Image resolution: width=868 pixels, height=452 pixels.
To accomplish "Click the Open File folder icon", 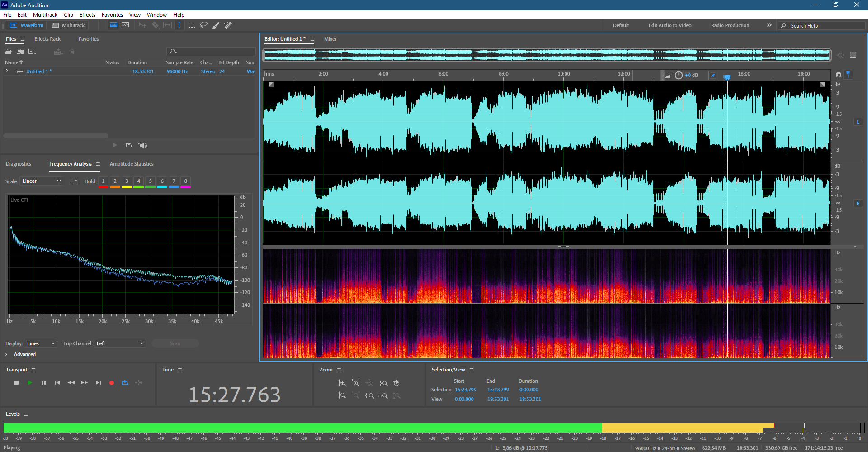I will coord(8,52).
